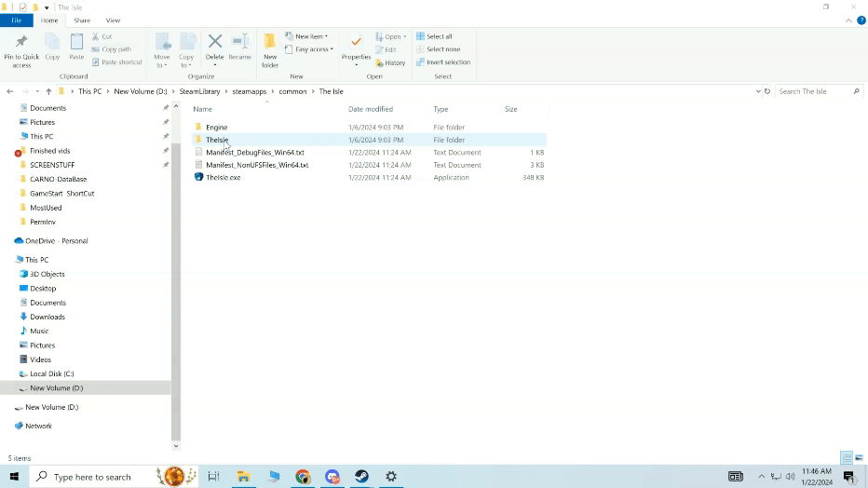Switch to Details view icon

coord(847,457)
